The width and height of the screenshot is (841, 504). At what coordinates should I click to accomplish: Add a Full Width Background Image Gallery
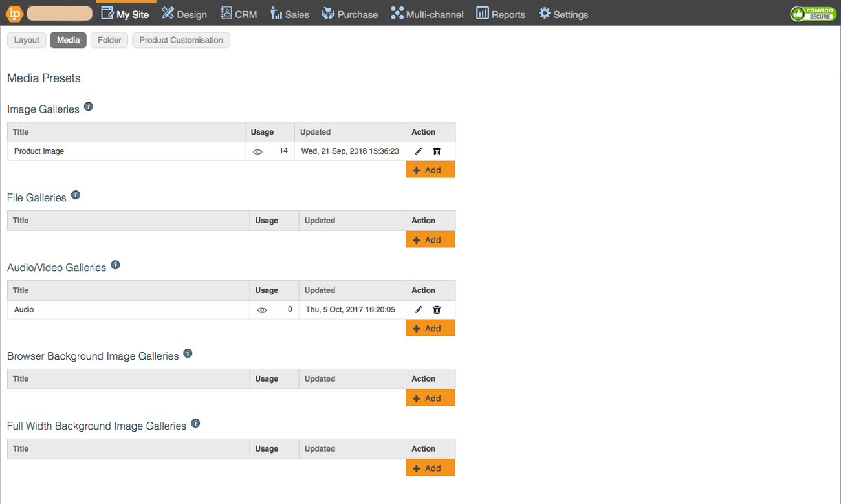[x=430, y=468]
